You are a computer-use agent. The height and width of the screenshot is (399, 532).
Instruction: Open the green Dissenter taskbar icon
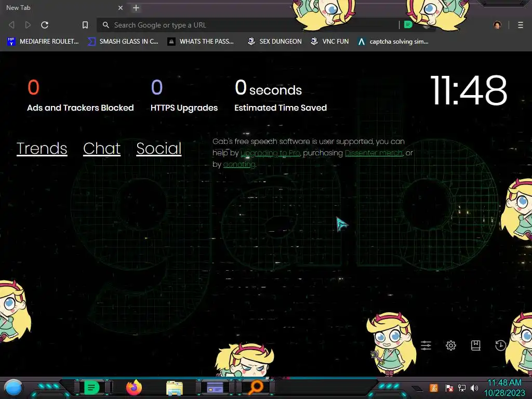click(91, 388)
